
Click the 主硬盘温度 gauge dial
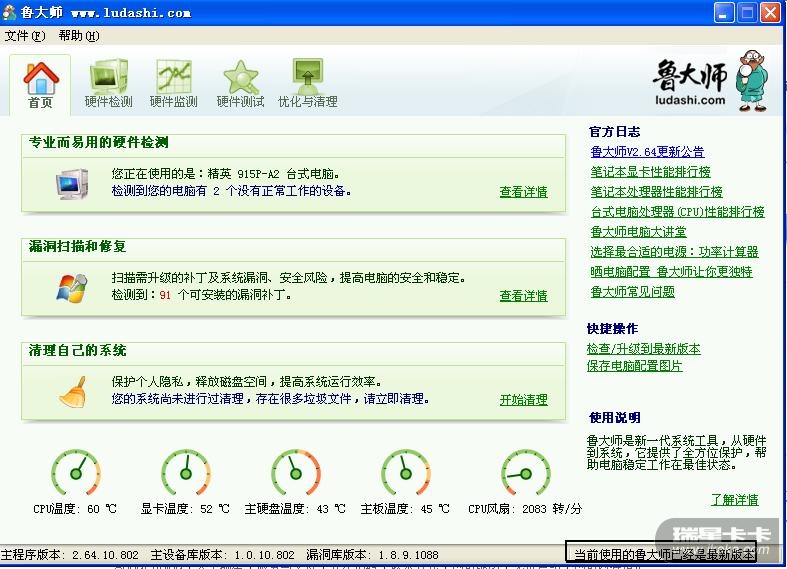pos(296,473)
